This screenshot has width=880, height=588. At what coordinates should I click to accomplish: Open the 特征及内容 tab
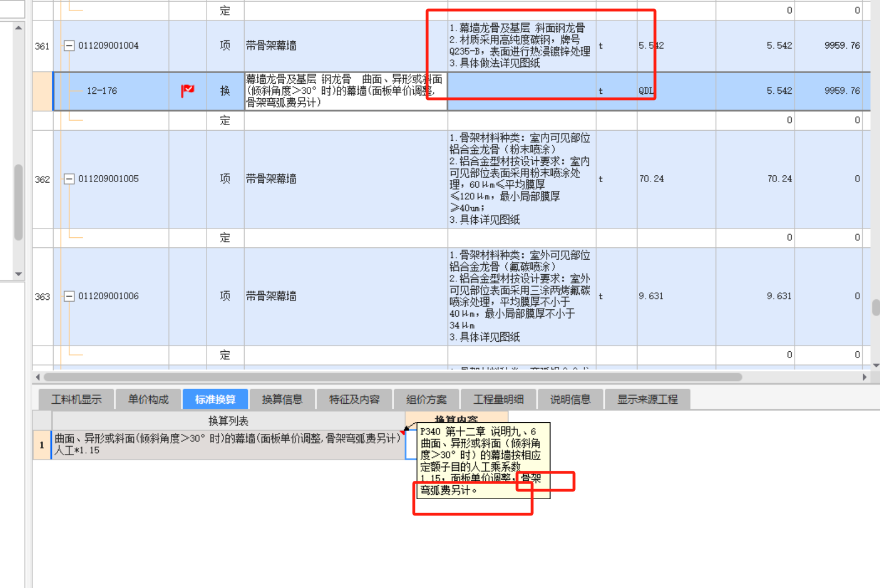pos(354,399)
